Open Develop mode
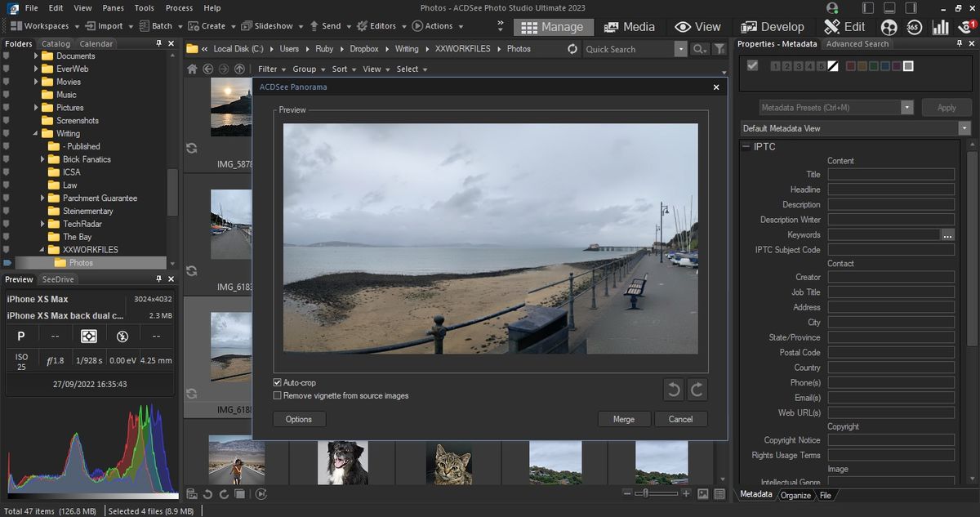Image resolution: width=980 pixels, height=517 pixels. point(773,26)
